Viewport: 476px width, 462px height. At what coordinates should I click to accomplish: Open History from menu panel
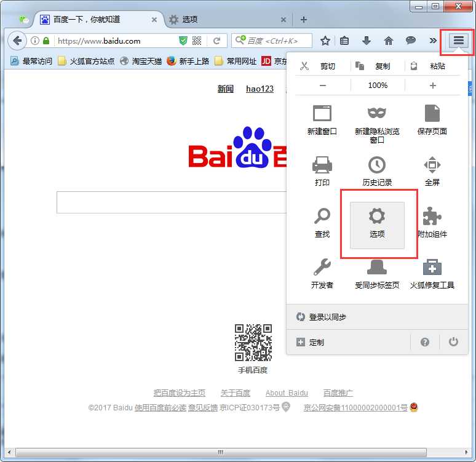click(377, 171)
